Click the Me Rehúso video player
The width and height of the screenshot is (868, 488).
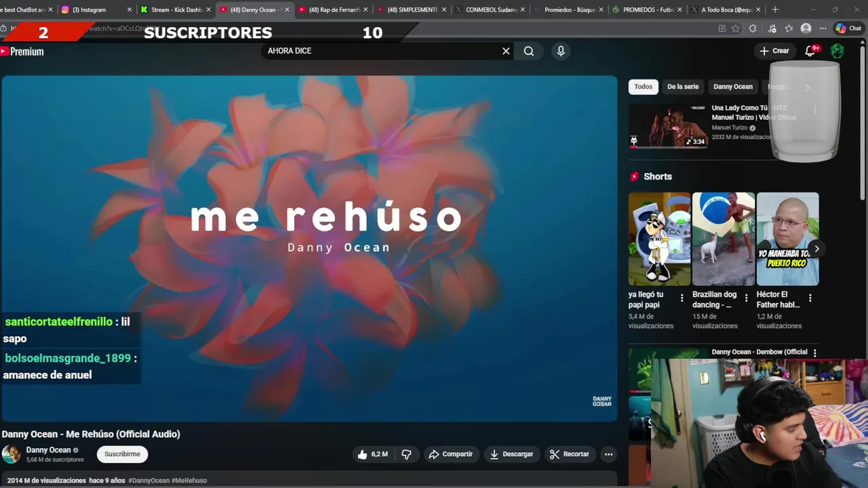pyautogui.click(x=309, y=249)
